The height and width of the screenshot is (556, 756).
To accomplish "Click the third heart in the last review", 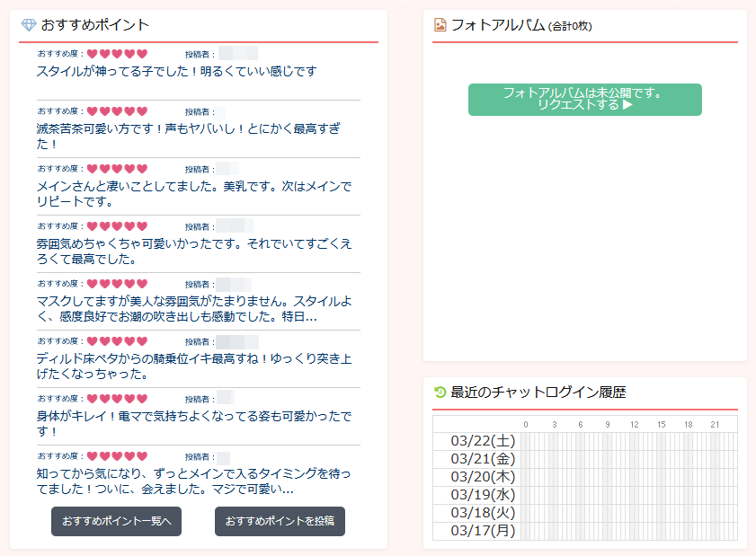I will pyautogui.click(x=117, y=456).
